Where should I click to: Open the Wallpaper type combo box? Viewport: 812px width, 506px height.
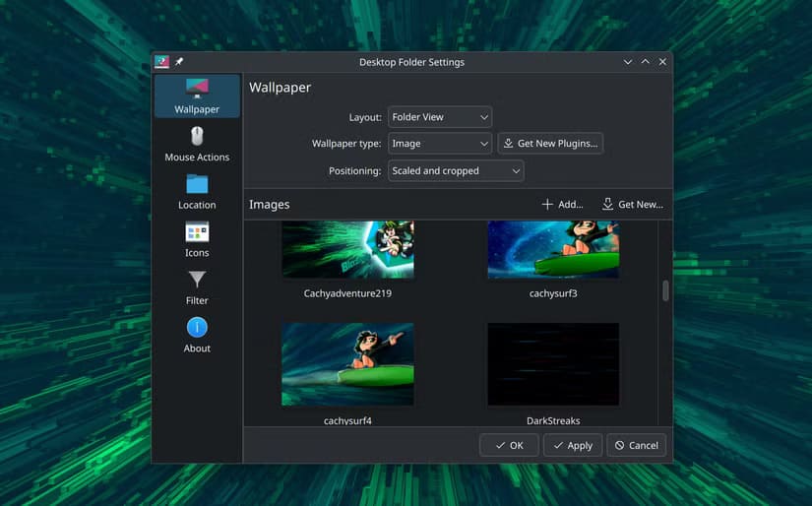tap(439, 144)
